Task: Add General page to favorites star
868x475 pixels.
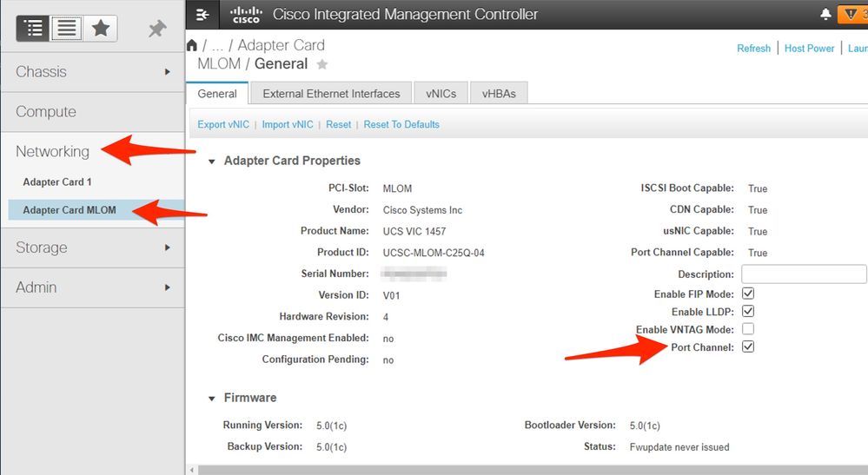Action: tap(321, 65)
